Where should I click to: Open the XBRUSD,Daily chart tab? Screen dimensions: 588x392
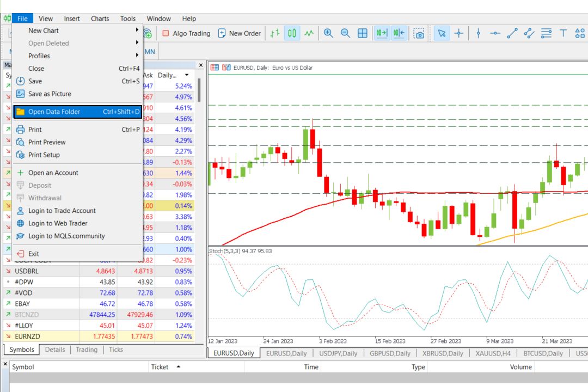tap(443, 353)
